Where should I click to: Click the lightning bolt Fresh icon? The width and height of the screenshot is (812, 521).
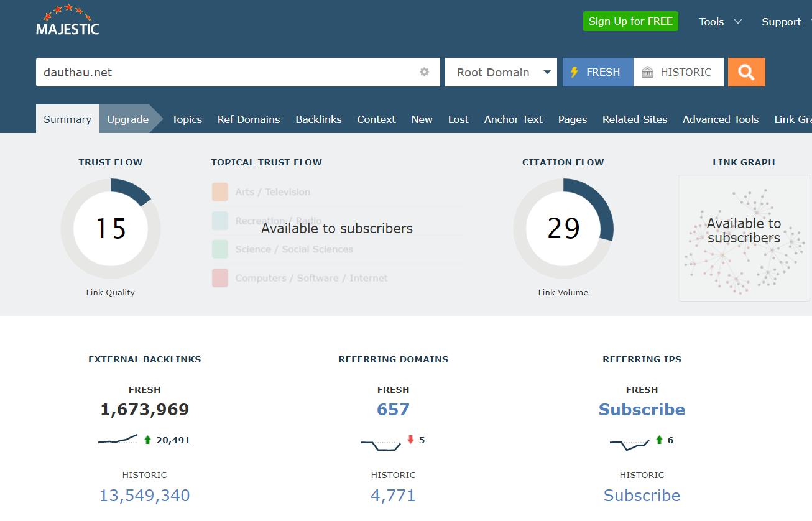(x=574, y=72)
